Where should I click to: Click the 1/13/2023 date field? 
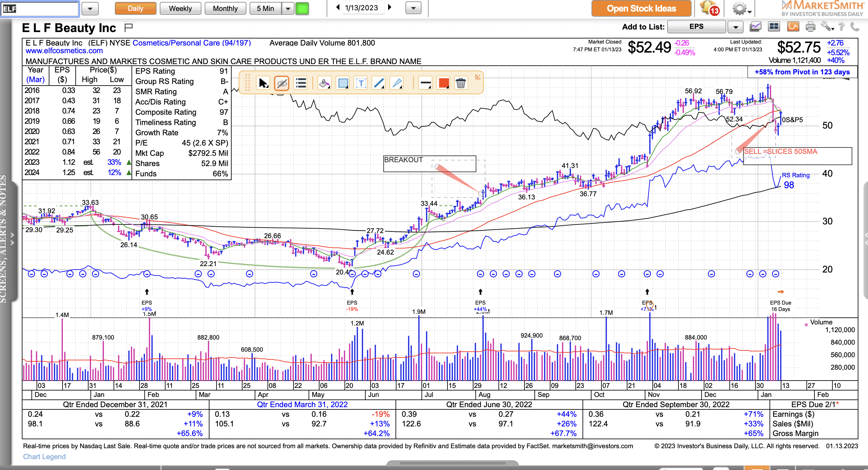(362, 8)
